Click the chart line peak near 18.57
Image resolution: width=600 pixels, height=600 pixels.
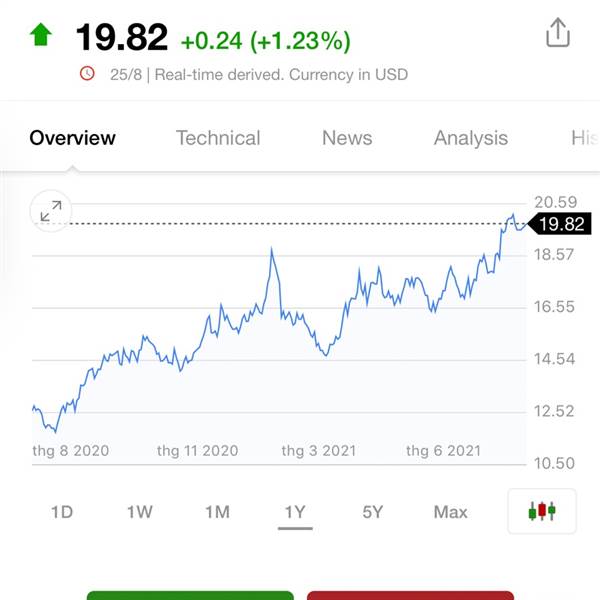pos(271,250)
